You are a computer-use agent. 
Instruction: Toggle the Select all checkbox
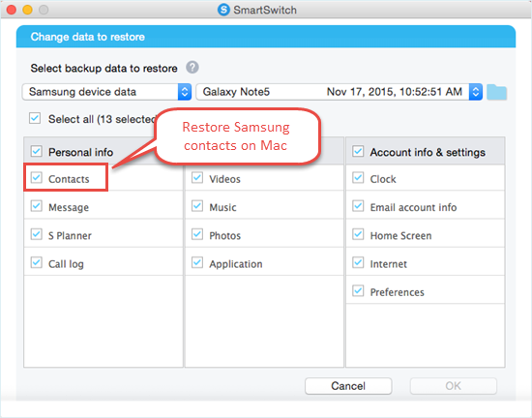35,119
